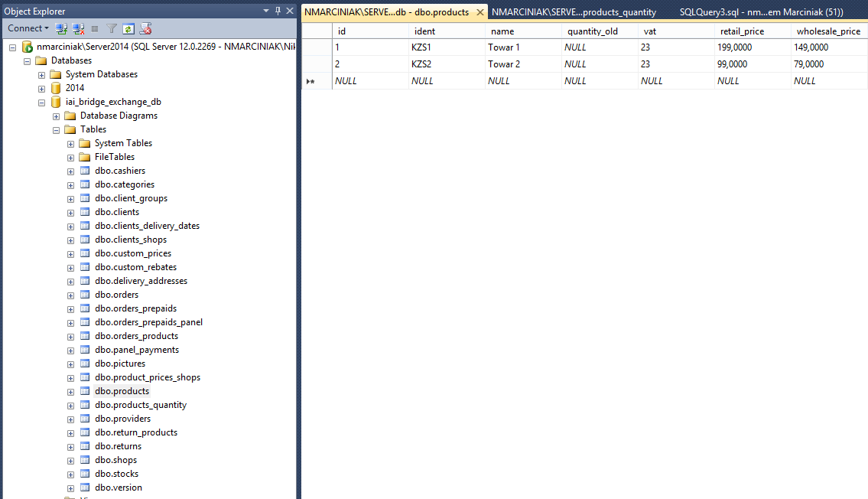This screenshot has height=499, width=868.
Task: Select the dbo.clients table
Action: (x=117, y=212)
